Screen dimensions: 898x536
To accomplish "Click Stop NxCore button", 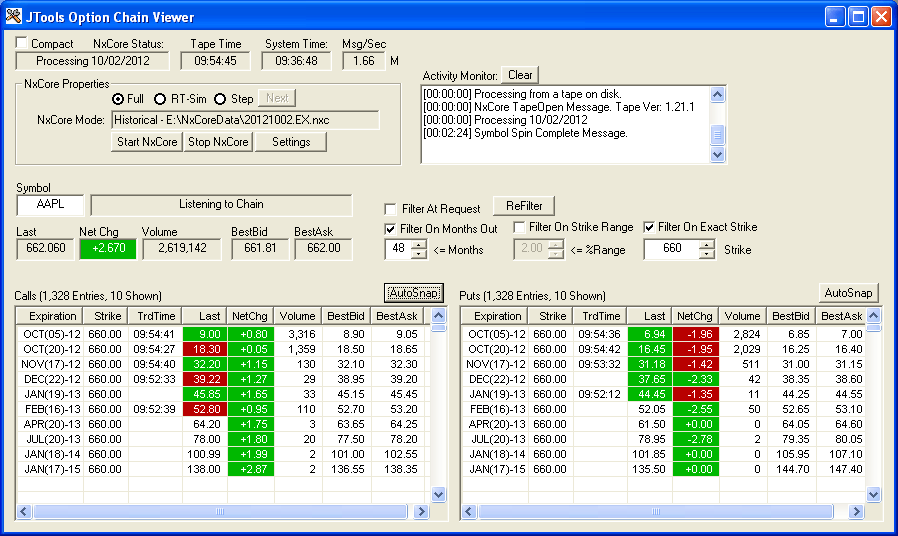I will click(218, 142).
